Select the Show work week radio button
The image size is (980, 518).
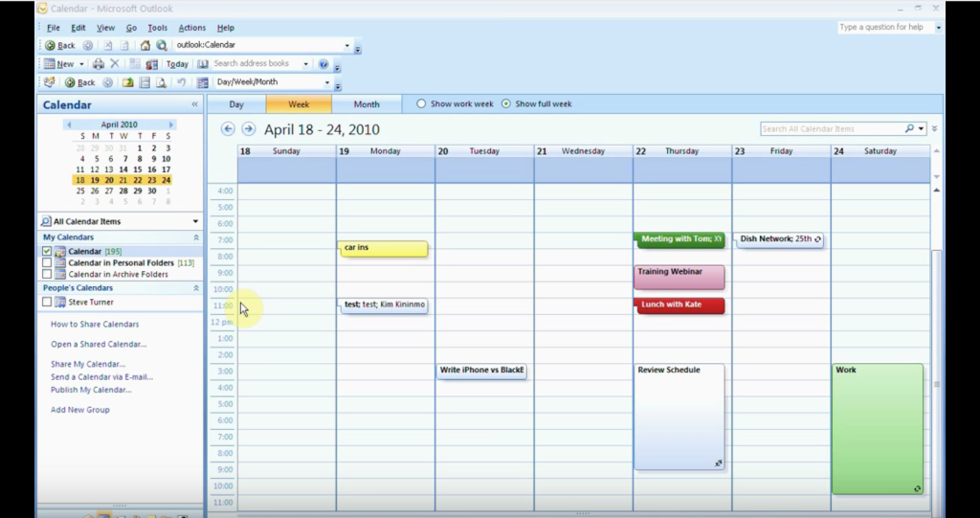pyautogui.click(x=421, y=103)
